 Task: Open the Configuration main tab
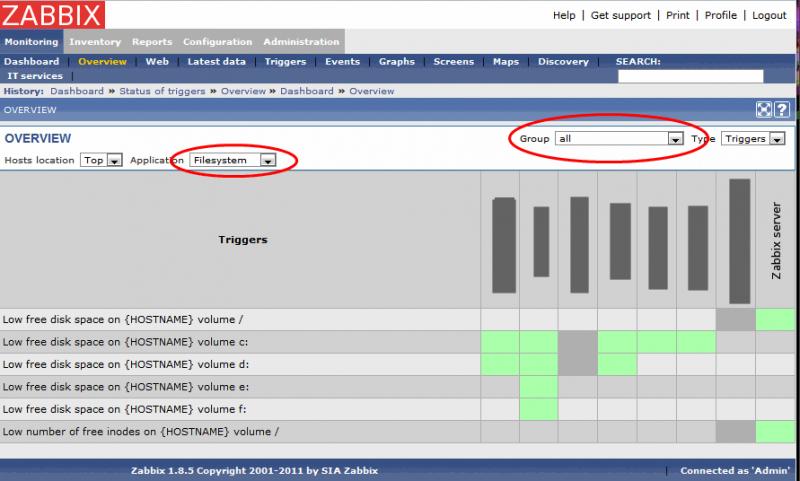coord(218,42)
